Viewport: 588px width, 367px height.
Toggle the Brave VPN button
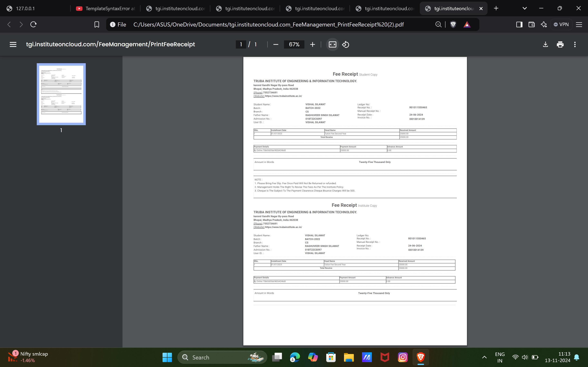(x=561, y=24)
